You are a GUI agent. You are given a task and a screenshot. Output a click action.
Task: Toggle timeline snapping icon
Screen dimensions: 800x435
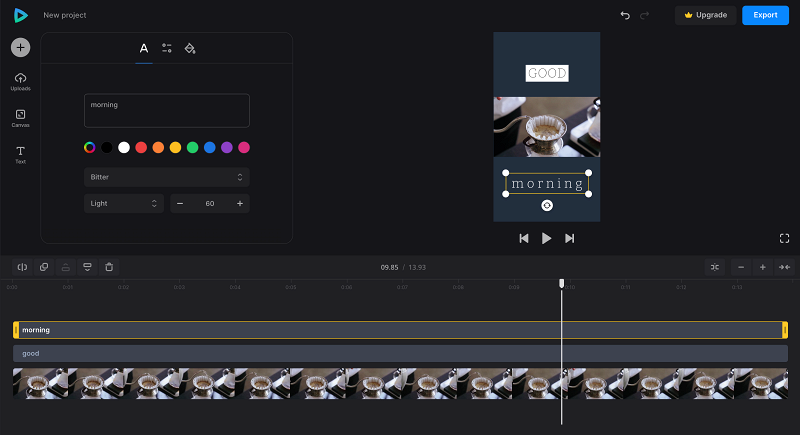(715, 267)
